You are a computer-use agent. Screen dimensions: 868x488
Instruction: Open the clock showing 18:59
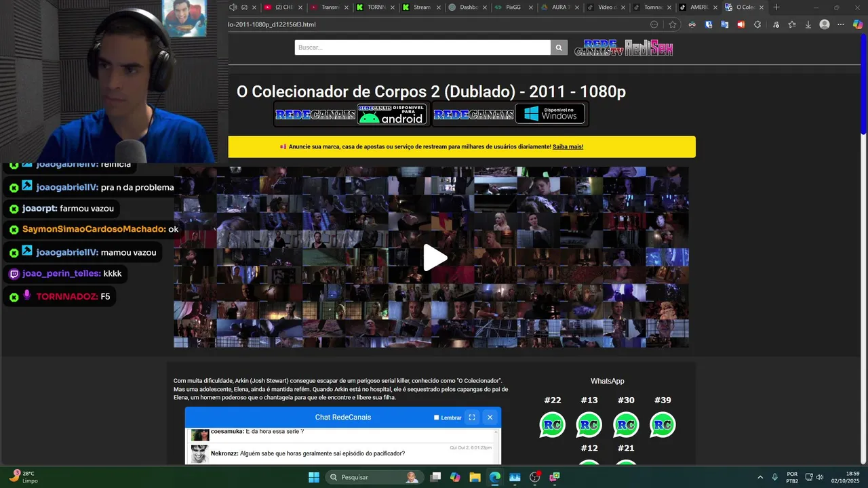click(846, 477)
